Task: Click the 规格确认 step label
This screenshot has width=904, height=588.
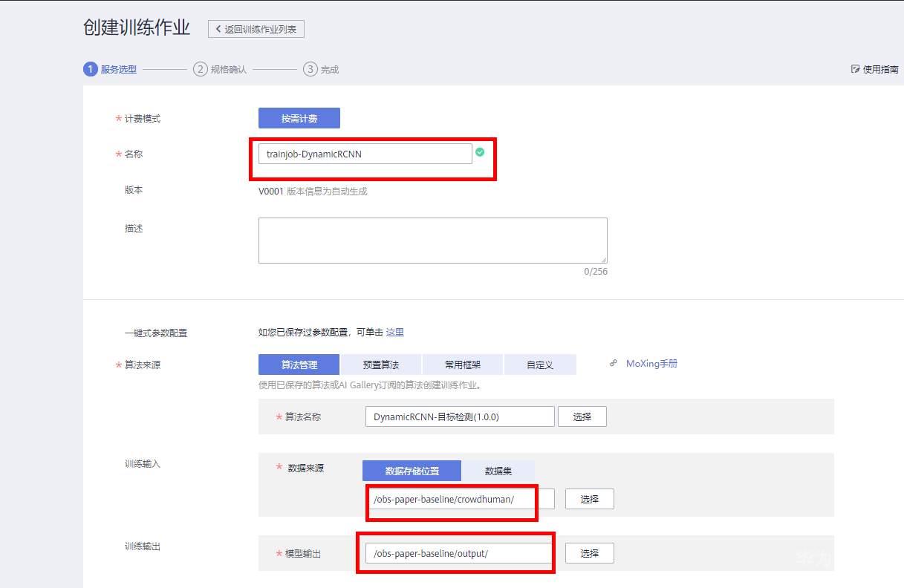Action: 229,69
